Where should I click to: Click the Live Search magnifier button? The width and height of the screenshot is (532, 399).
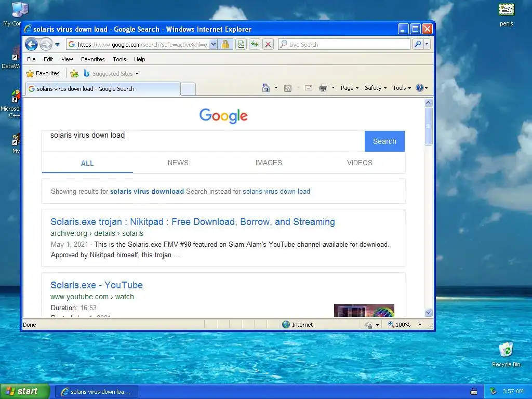418,44
